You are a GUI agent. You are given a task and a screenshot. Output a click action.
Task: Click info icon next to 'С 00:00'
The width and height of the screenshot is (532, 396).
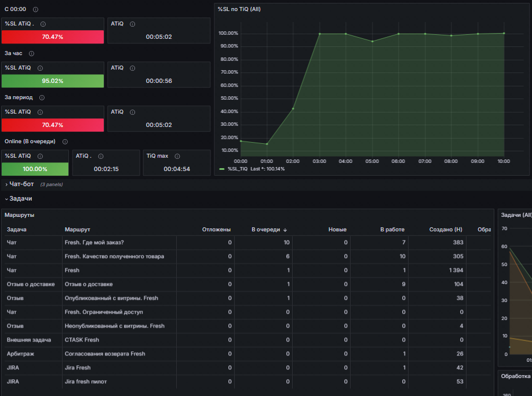(x=35, y=9)
